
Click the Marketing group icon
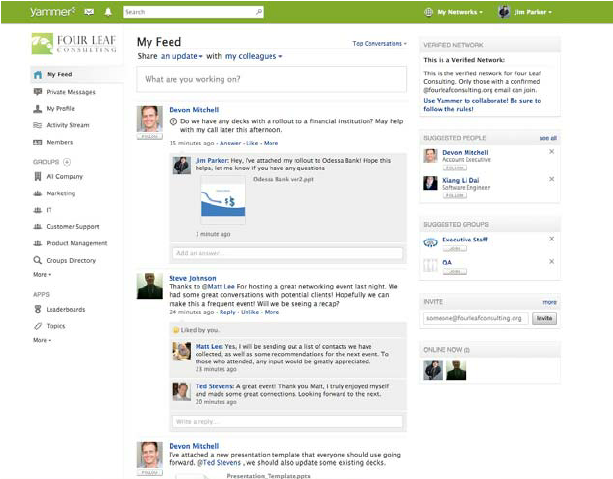(38, 193)
